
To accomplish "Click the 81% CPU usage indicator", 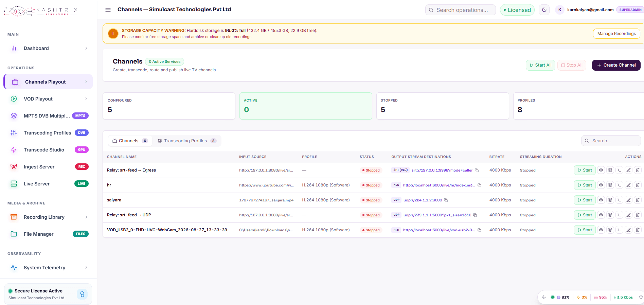I will pos(563,297).
